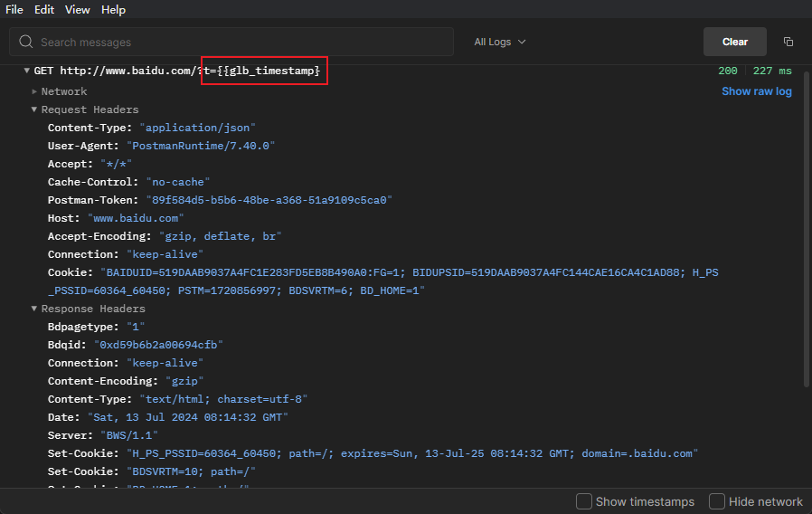The image size is (812, 514).
Task: Enable the Show timestamps checkbox
Action: pyautogui.click(x=584, y=501)
